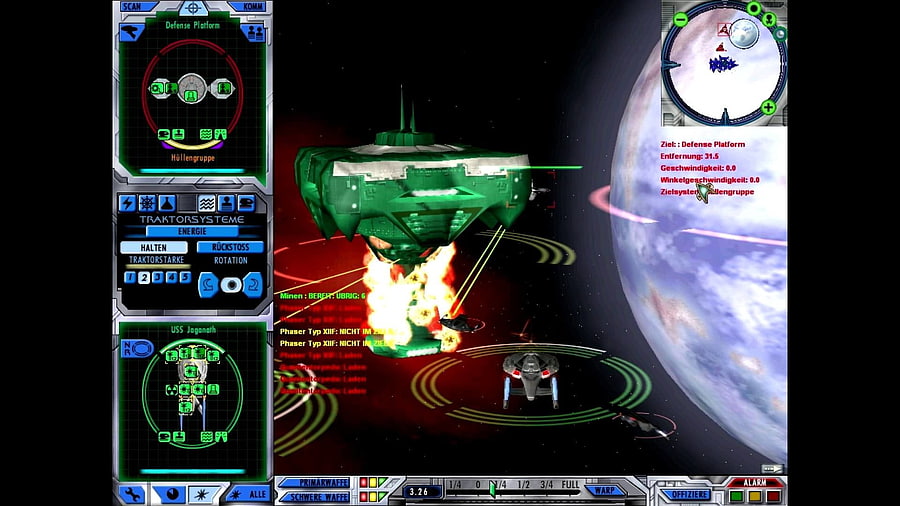Open the shuttle systems tab icon
This screenshot has height=506, width=900.
coord(246,203)
